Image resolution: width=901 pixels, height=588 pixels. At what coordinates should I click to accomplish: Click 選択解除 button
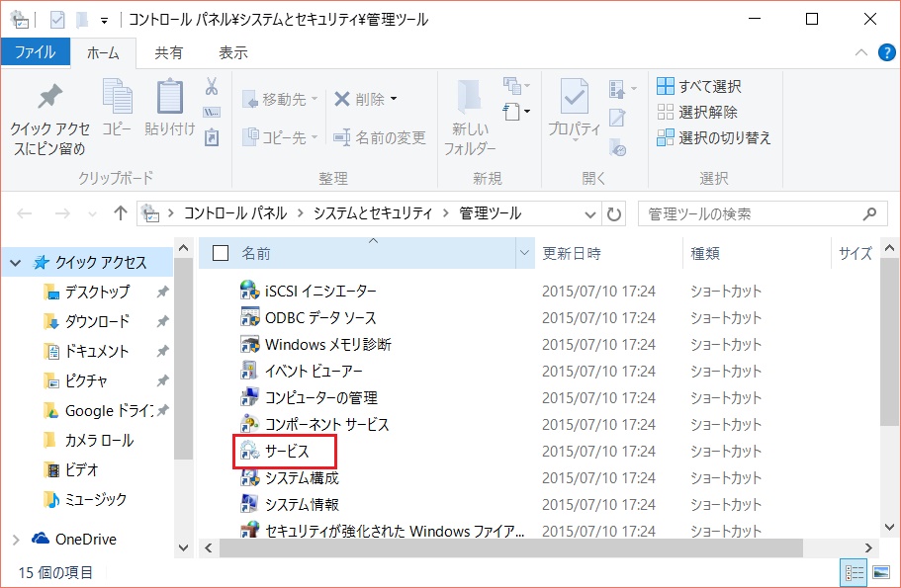[697, 112]
